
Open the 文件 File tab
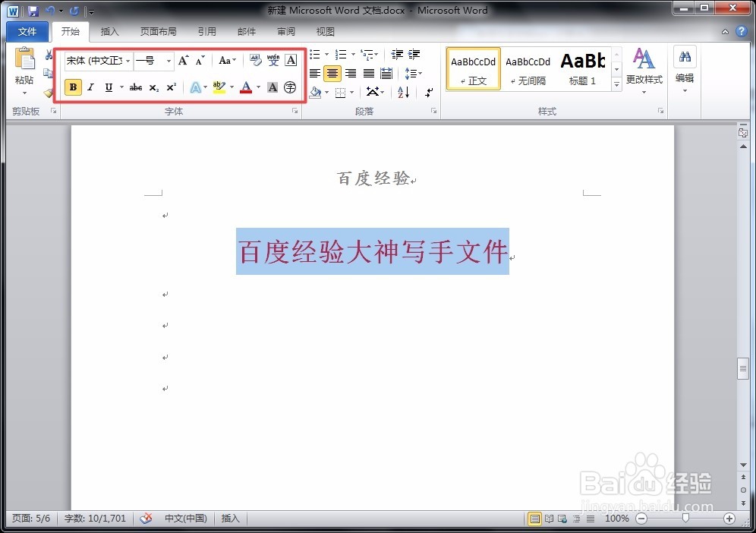(27, 31)
